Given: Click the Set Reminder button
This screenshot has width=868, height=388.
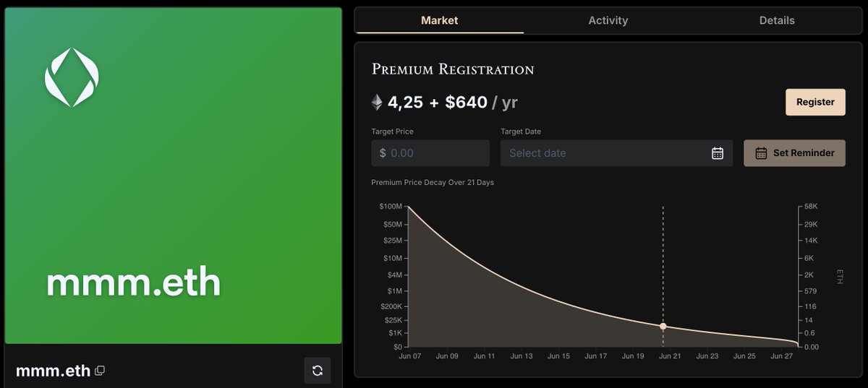Looking at the screenshot, I should [x=794, y=153].
